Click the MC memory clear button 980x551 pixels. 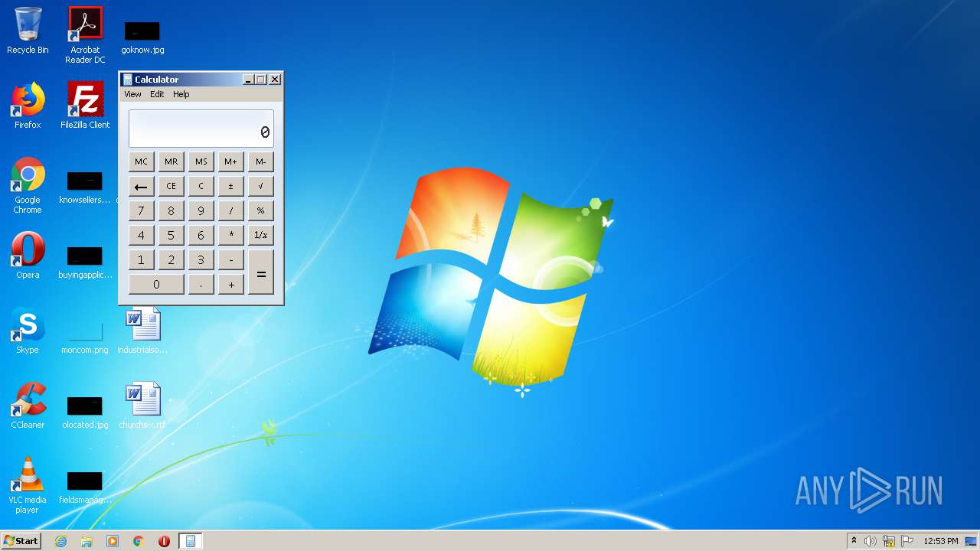click(141, 161)
